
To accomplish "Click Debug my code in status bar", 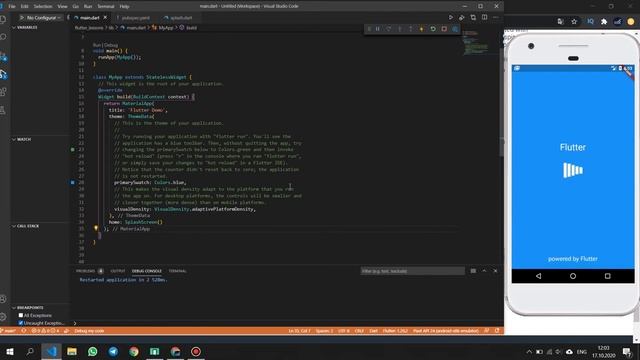I will [89, 331].
